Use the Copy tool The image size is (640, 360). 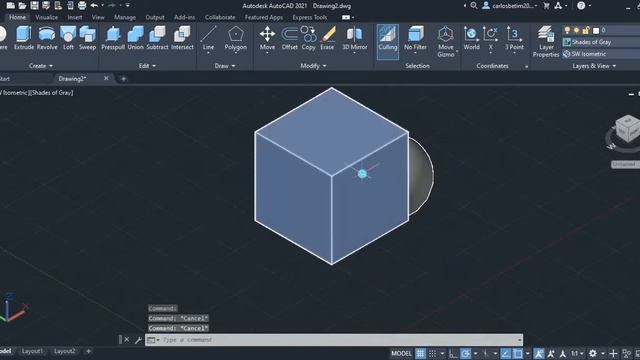pos(309,38)
